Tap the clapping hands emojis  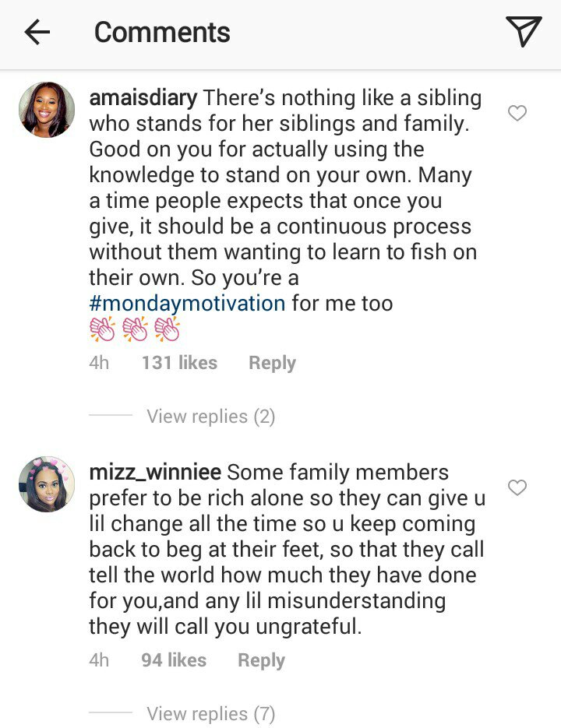pyautogui.click(x=135, y=329)
